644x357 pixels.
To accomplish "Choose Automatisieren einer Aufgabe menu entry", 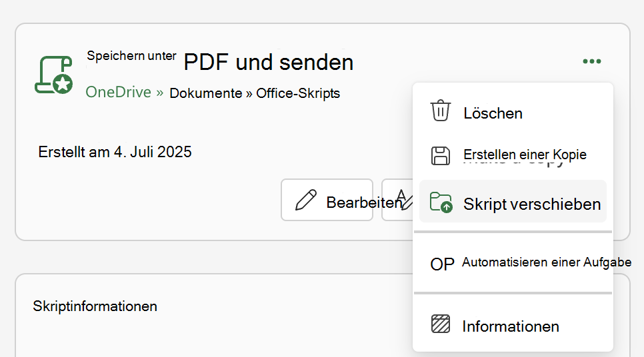I will pos(513,262).
